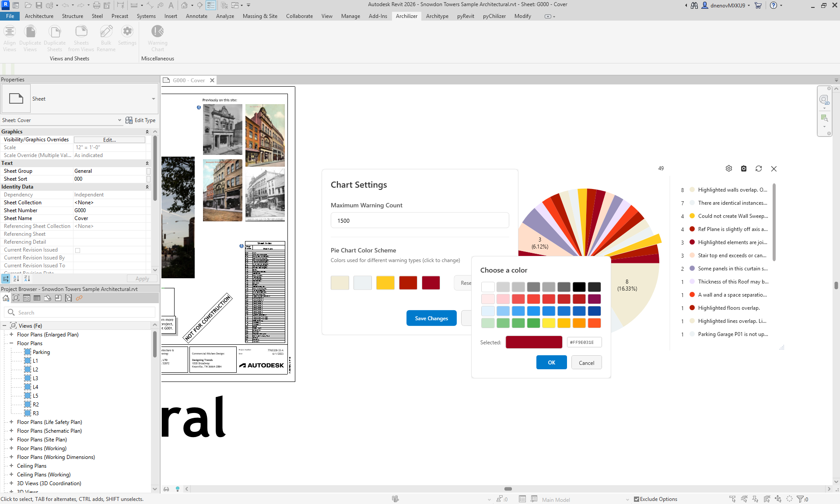Open chart settings gear icon
This screenshot has width=840, height=504.
pos(728,168)
